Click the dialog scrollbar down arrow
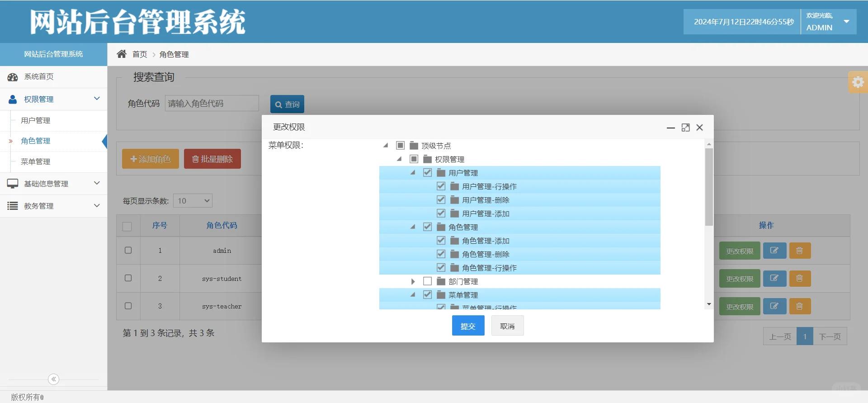 (709, 304)
